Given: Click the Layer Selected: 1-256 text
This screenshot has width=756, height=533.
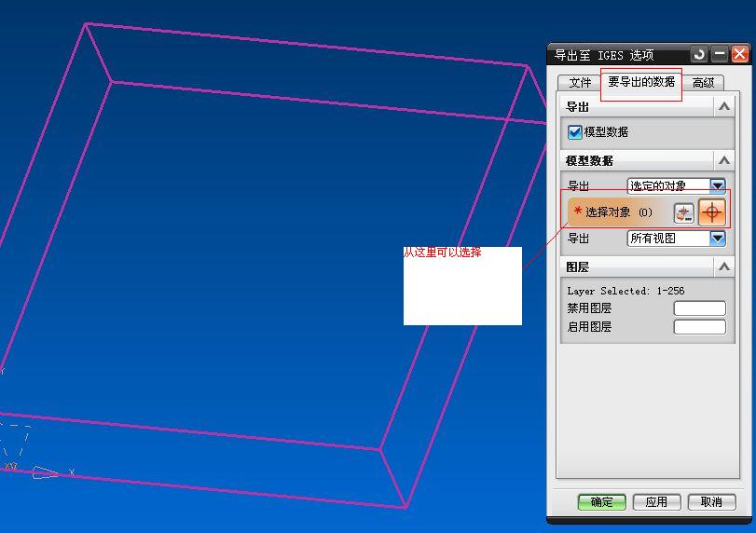Looking at the screenshot, I should click(x=625, y=291).
